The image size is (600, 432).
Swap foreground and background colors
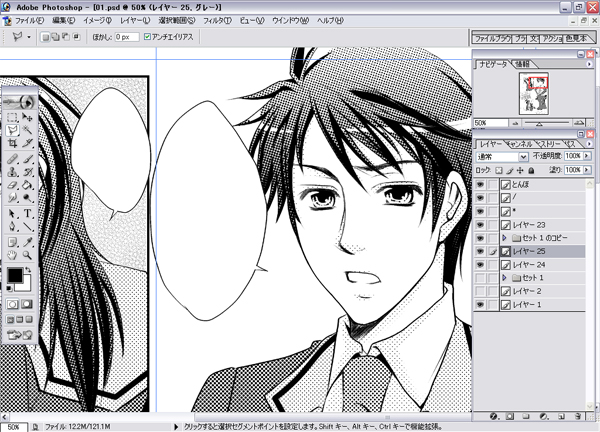[x=28, y=270]
